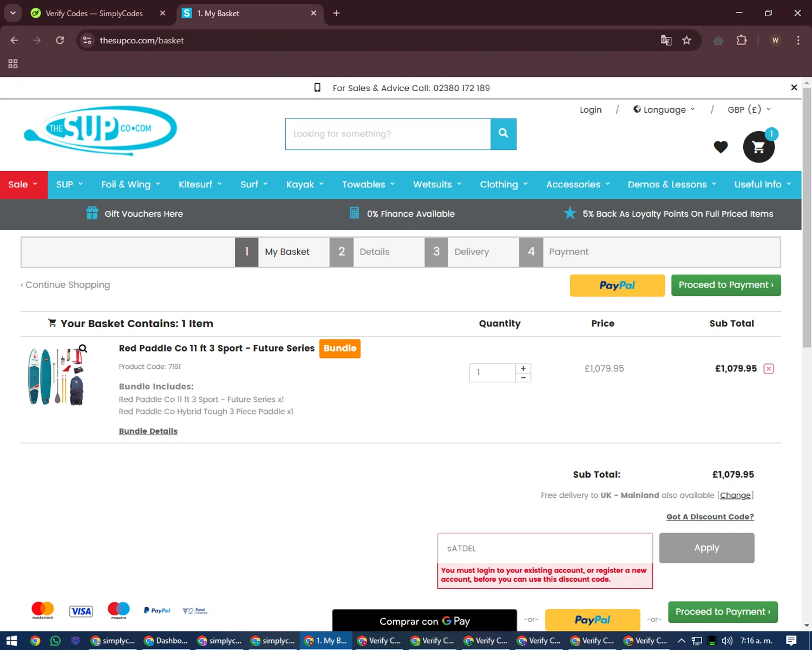Click bottom Proceed to Payment button
The height and width of the screenshot is (650, 812).
(723, 612)
